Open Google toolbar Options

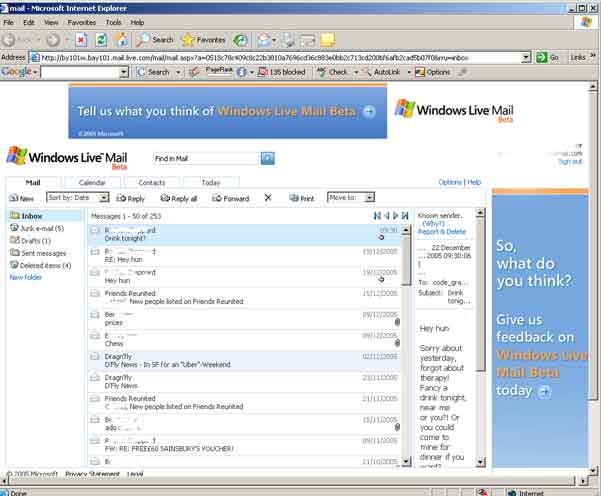point(433,72)
